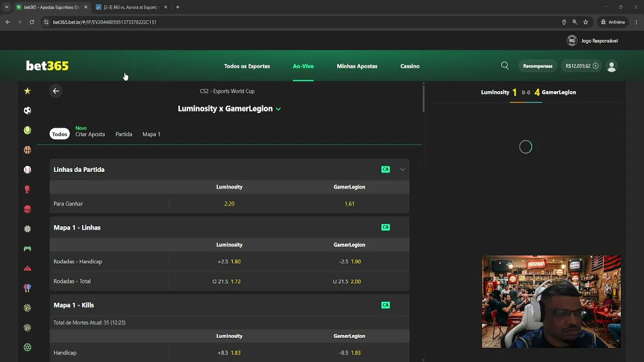The width and height of the screenshot is (644, 362).
Task: Select the baseball icon in the sidebar
Action: 27,170
